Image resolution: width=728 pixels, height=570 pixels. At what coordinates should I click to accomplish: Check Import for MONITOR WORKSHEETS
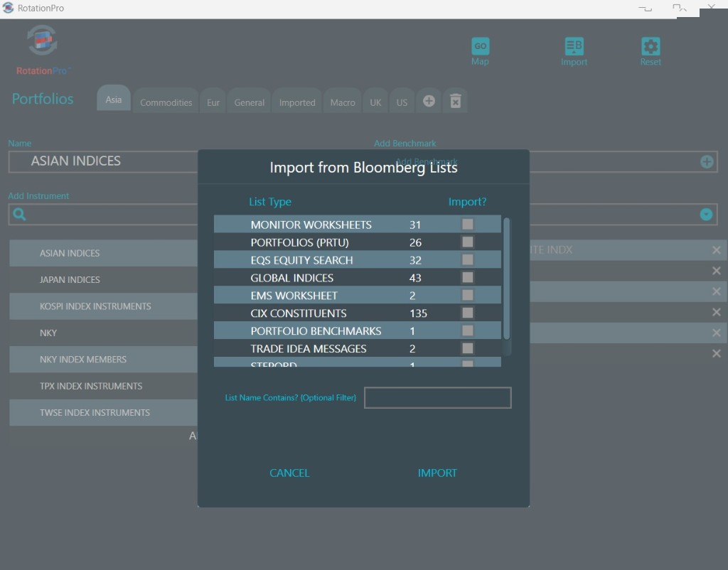pyautogui.click(x=468, y=224)
